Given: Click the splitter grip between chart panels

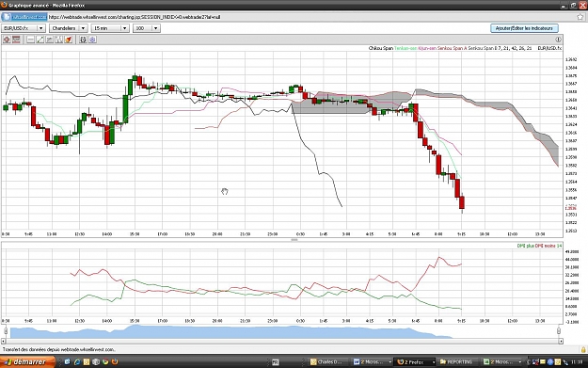Looking at the screenshot, I should (x=294, y=239).
